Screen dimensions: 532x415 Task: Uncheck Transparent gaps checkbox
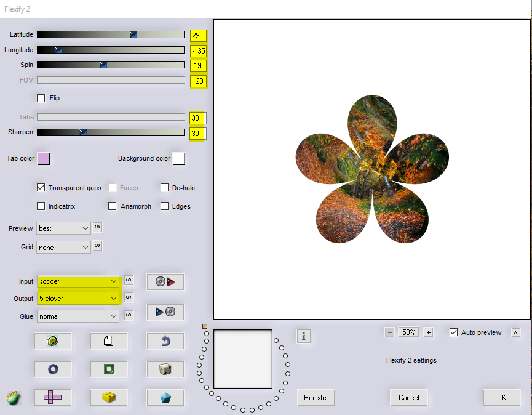(x=41, y=187)
